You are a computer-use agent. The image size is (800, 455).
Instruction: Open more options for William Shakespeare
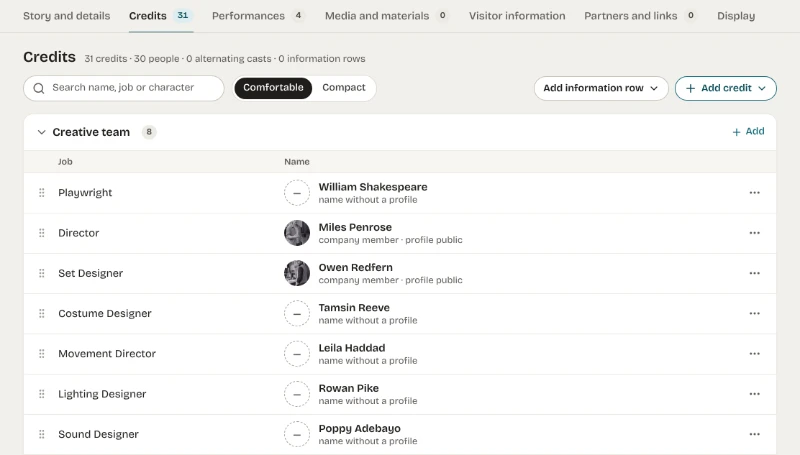[x=755, y=193]
